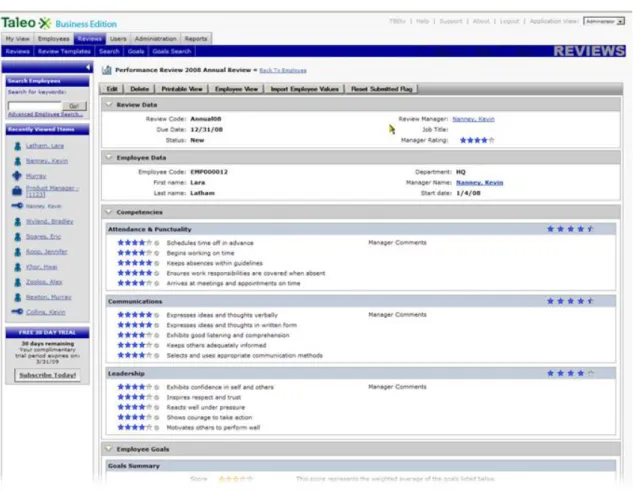Switch to the Employees tab
The image size is (633, 491).
54,39
